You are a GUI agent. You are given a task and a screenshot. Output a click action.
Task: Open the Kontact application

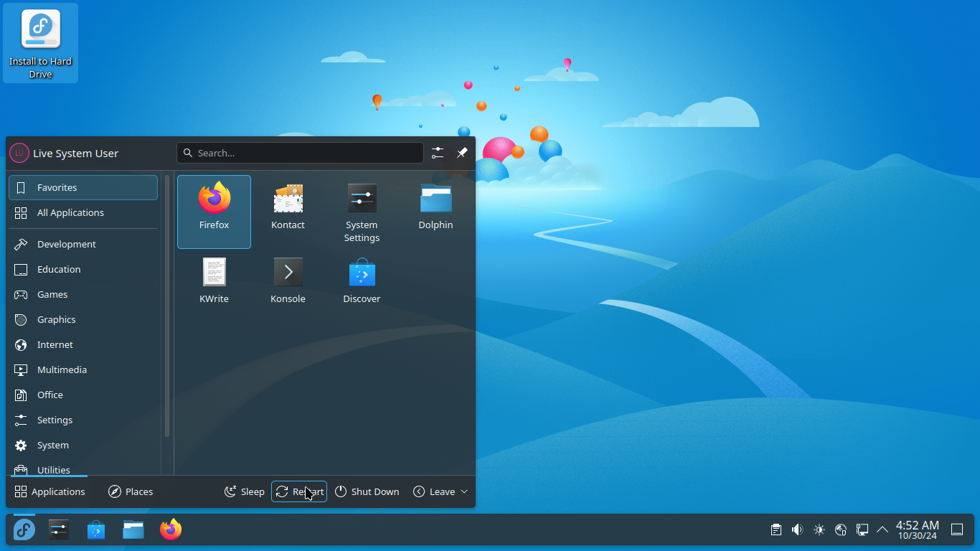click(x=288, y=212)
